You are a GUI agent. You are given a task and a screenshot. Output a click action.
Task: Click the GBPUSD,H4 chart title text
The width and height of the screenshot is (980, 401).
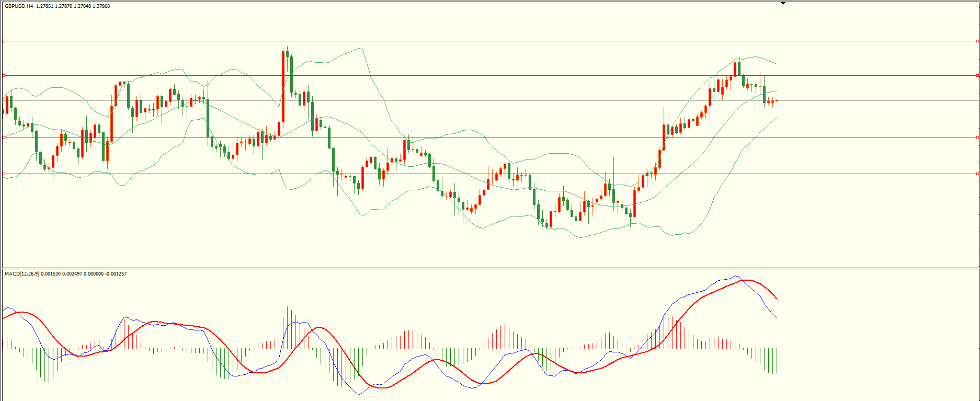[18, 6]
